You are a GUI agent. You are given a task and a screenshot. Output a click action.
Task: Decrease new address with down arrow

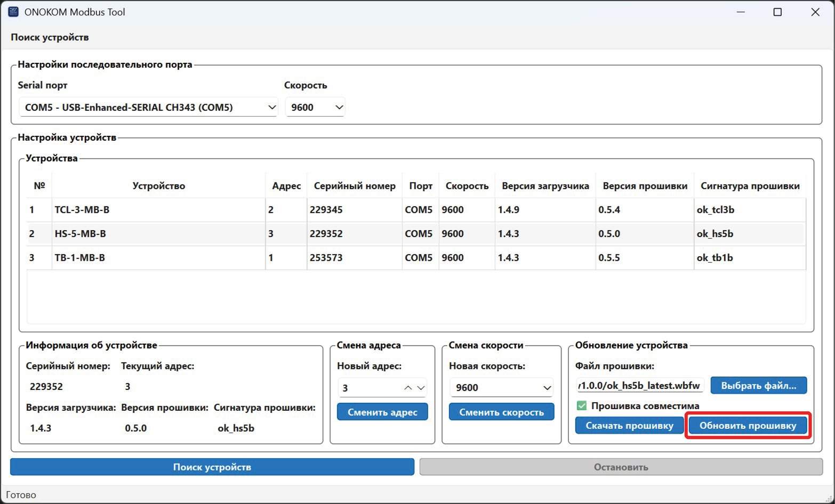tap(421, 388)
